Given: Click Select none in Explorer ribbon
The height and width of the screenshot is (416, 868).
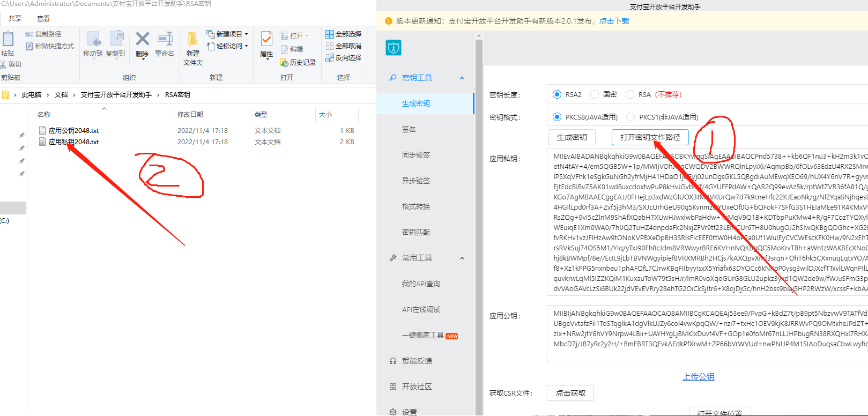Looking at the screenshot, I should pyautogui.click(x=344, y=46).
